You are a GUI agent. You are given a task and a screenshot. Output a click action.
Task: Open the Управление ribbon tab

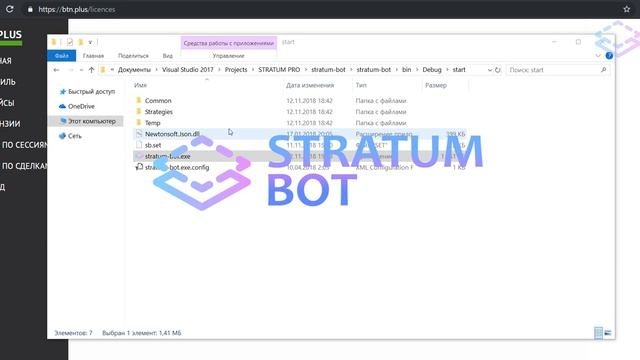coord(228,56)
